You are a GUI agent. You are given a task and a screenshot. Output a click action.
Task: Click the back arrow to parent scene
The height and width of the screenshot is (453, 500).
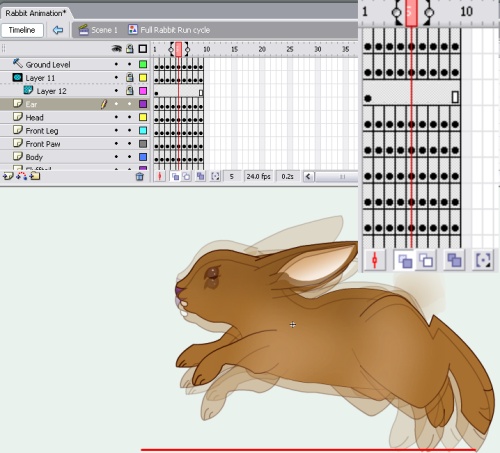point(58,30)
